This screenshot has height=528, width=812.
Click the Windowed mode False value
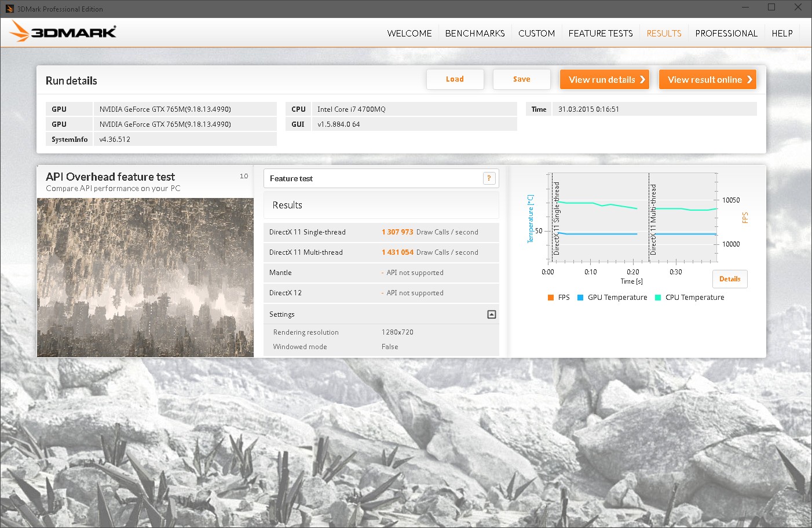pyautogui.click(x=390, y=347)
